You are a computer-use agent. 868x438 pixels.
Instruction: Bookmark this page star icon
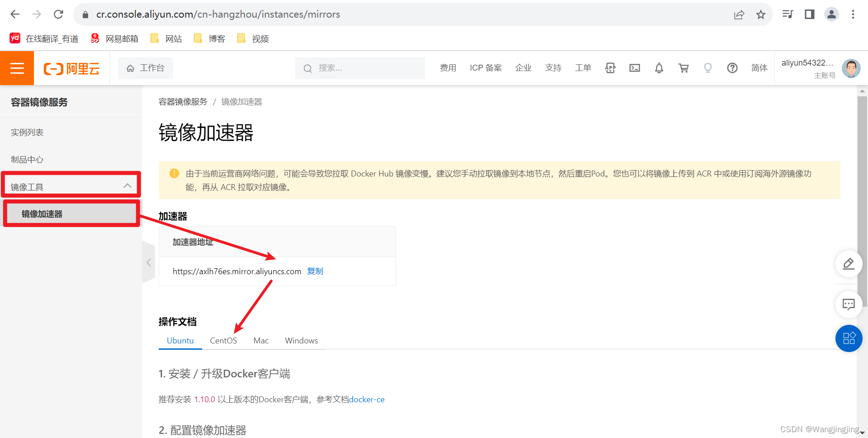point(761,14)
